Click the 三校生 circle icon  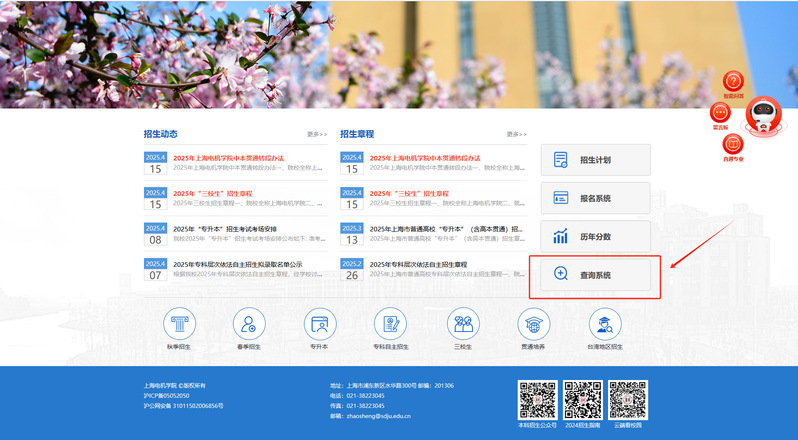[x=462, y=324]
